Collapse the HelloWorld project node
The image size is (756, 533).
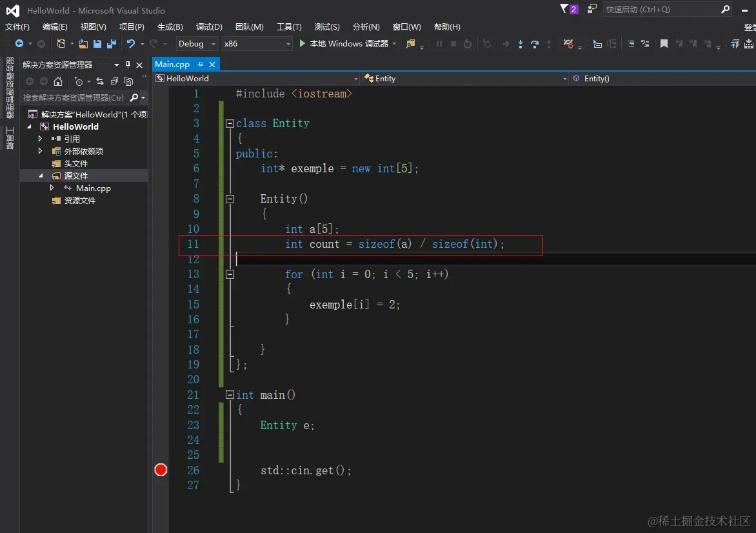pos(30,127)
